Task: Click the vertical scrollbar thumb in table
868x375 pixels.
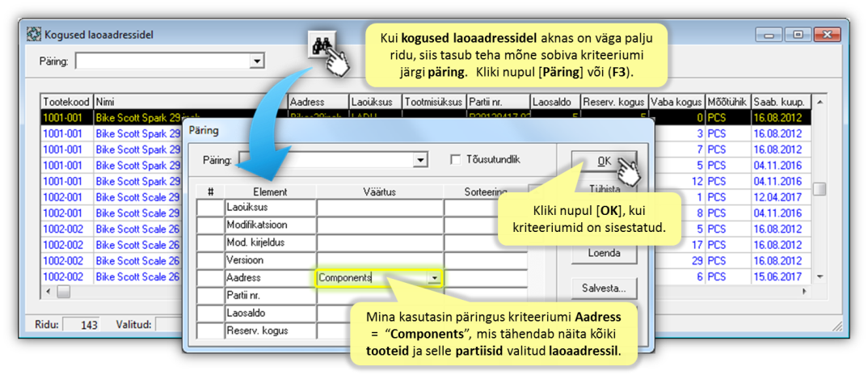Action: (820, 189)
